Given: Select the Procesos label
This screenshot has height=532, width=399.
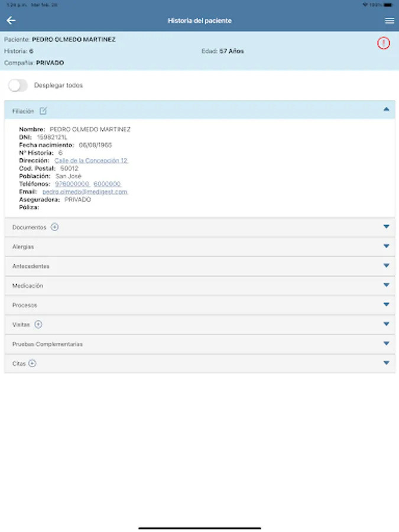Looking at the screenshot, I should click(x=24, y=306).
